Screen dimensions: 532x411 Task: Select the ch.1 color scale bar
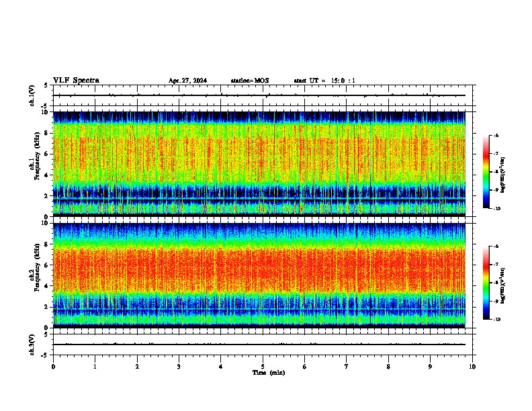pos(486,172)
